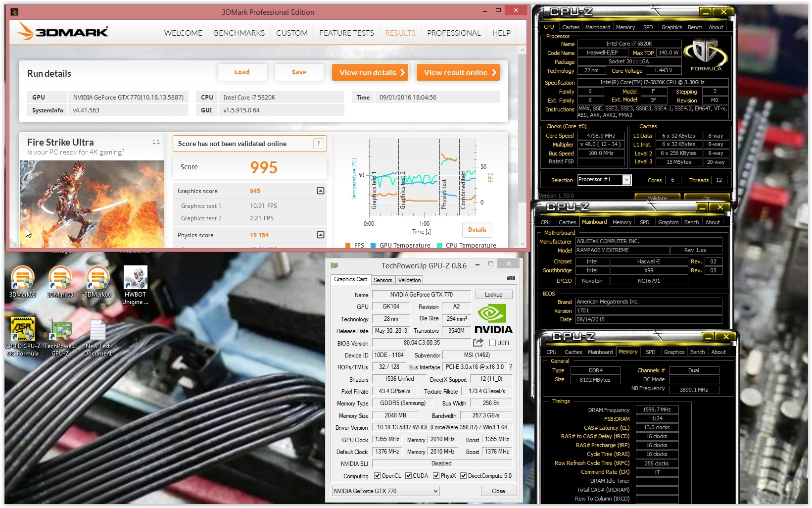Switch to the CUSTOM tab in 3DMark
812x508 pixels.
click(x=291, y=33)
